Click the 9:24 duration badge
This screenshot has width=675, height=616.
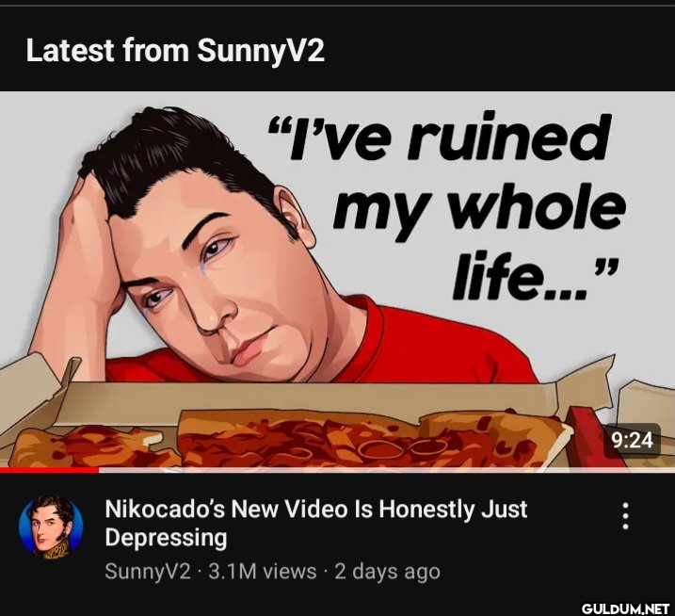click(633, 440)
